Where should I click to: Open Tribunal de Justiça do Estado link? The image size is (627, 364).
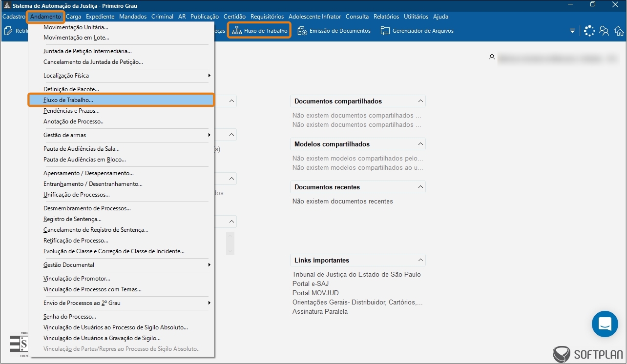(x=356, y=274)
